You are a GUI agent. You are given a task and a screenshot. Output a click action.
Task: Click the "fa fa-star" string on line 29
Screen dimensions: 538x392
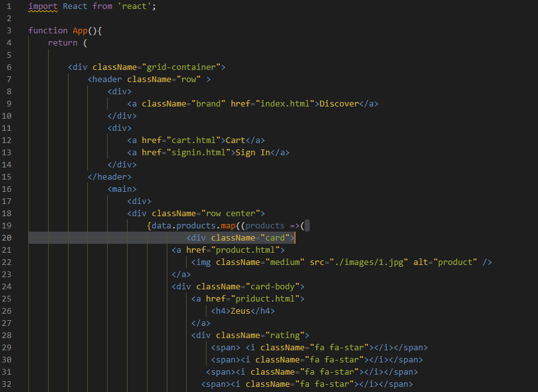coord(339,347)
